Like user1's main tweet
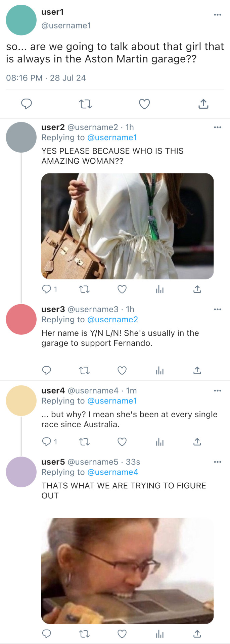The width and height of the screenshot is (230, 644). [144, 104]
